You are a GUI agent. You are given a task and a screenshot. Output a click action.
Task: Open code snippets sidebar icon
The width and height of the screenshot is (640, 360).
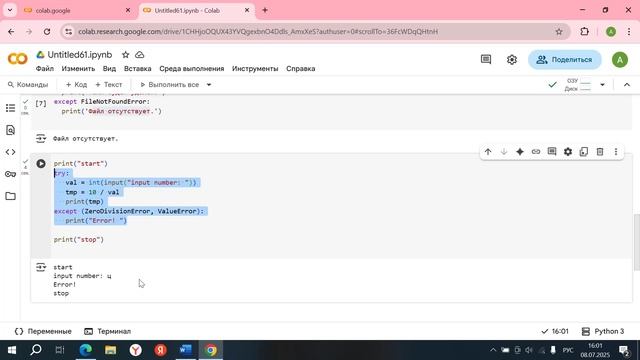click(x=11, y=152)
